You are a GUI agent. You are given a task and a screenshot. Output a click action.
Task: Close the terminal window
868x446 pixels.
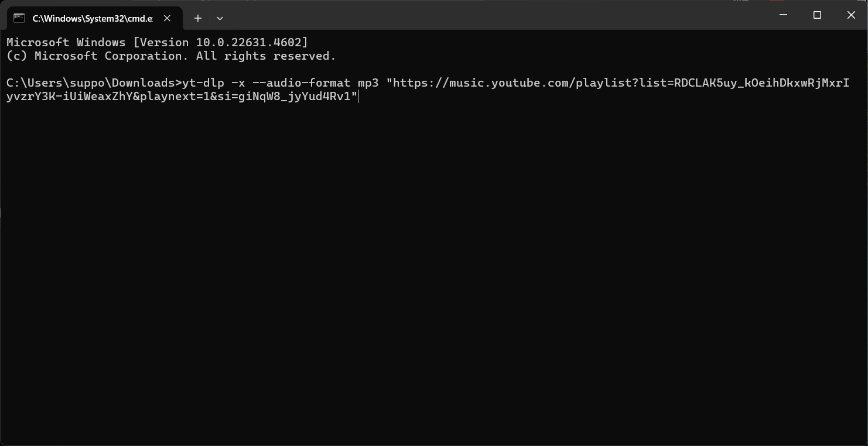tap(851, 15)
